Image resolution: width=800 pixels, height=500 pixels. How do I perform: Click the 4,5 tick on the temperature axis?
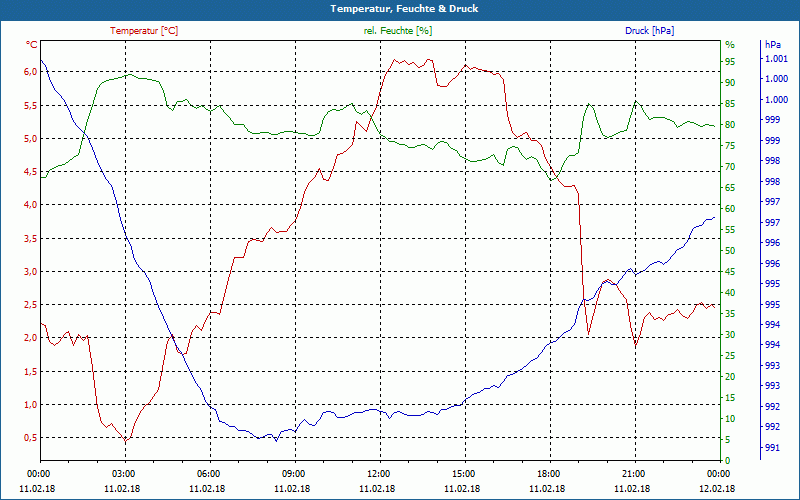31,172
